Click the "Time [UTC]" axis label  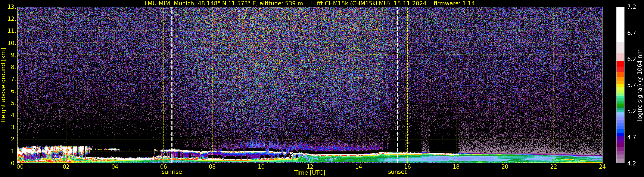[310, 173]
